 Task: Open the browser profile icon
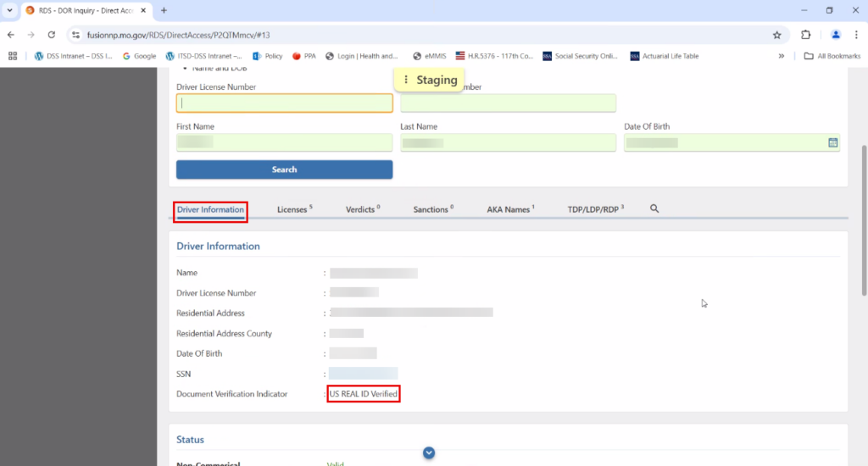click(835, 35)
